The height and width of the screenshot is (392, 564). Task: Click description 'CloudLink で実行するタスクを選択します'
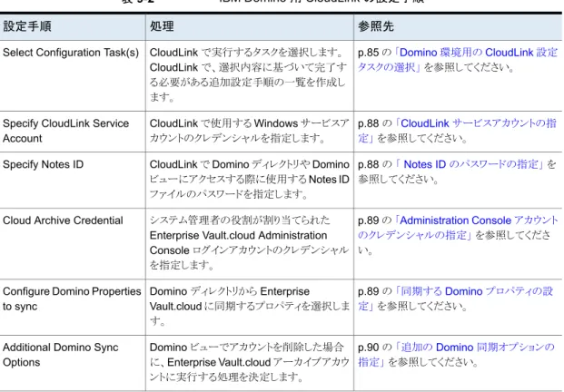click(249, 74)
